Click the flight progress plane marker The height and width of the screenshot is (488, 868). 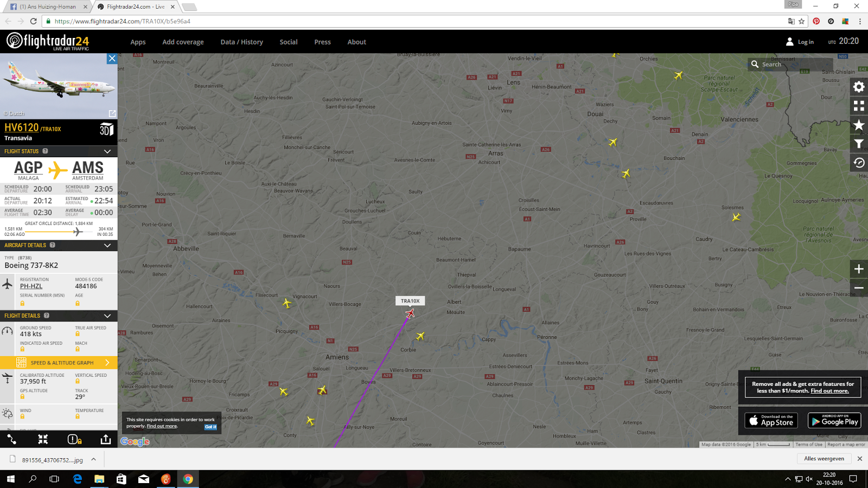click(78, 232)
